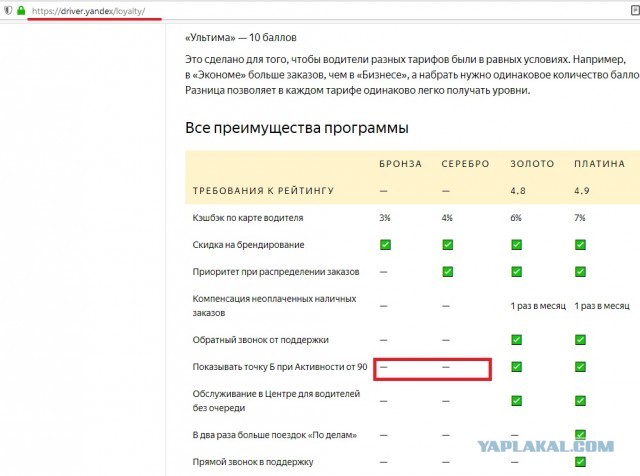Click the ПЛАТИНА column header
The width and height of the screenshot is (640, 476).
tap(599, 164)
